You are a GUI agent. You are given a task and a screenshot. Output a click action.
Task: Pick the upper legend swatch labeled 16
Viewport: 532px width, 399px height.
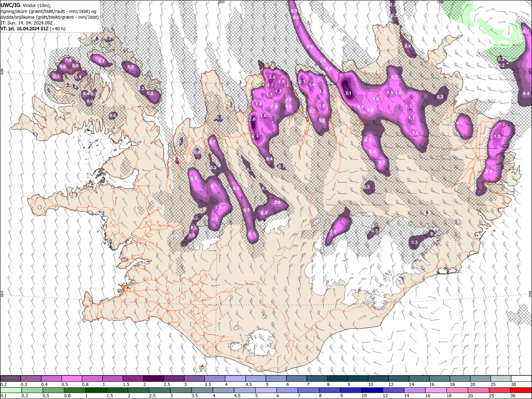pos(440,379)
